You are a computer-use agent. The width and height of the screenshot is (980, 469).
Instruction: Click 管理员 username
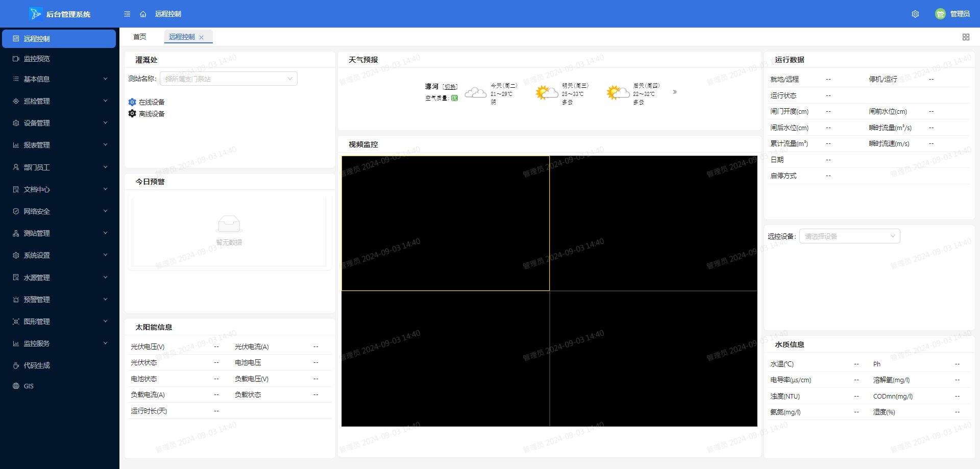click(960, 14)
